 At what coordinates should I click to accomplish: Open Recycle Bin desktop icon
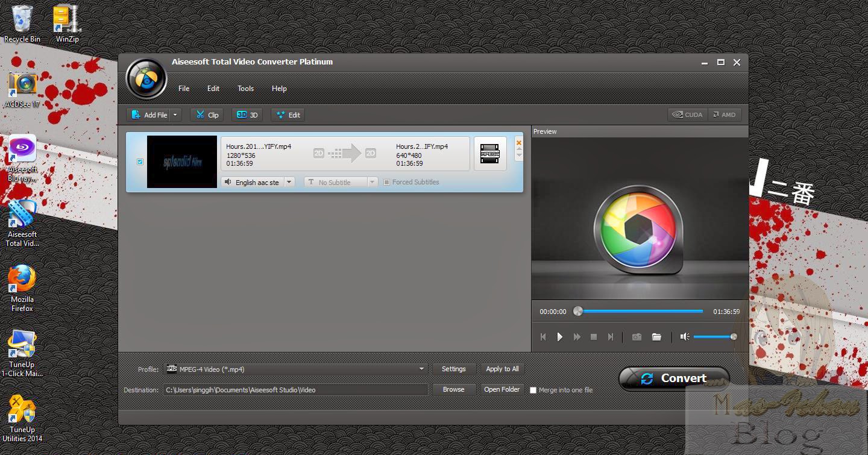(22, 24)
